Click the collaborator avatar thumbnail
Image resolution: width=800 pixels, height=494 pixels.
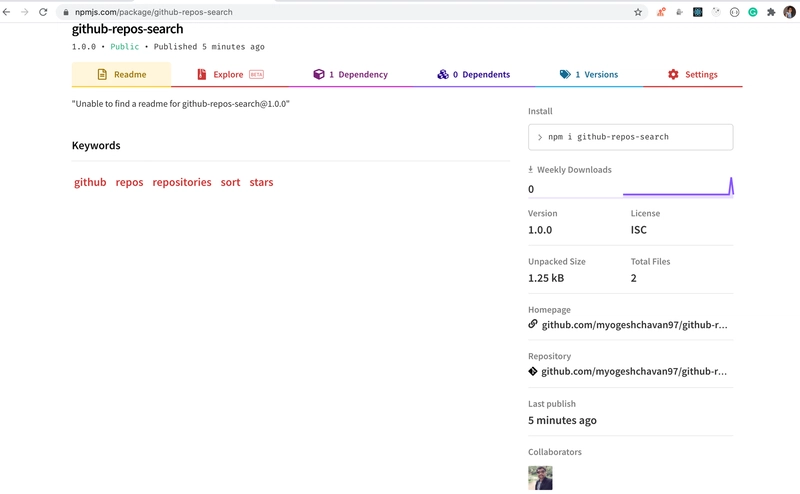540,478
